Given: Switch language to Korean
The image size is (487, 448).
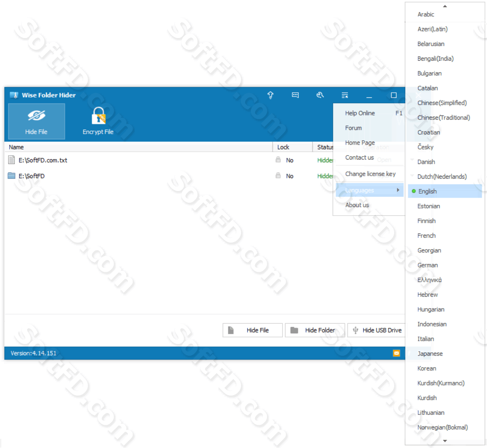Looking at the screenshot, I should (445, 368).
